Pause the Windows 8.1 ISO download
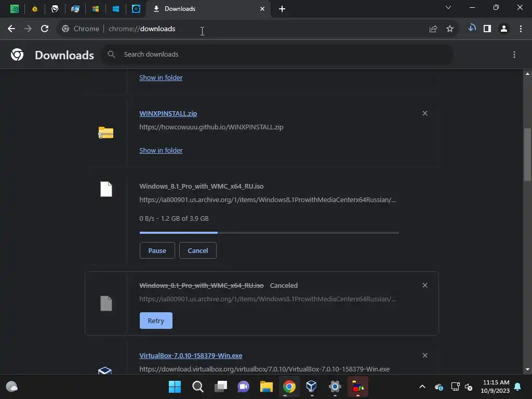 point(157,250)
